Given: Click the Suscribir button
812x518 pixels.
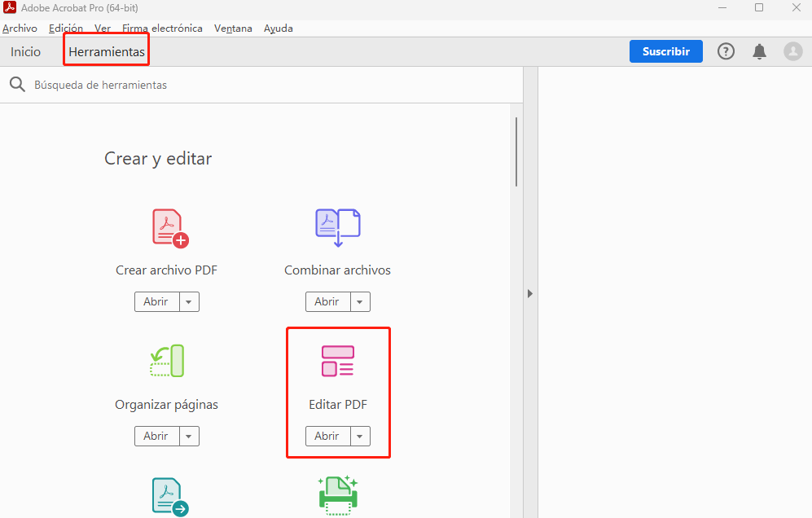Looking at the screenshot, I should (665, 50).
